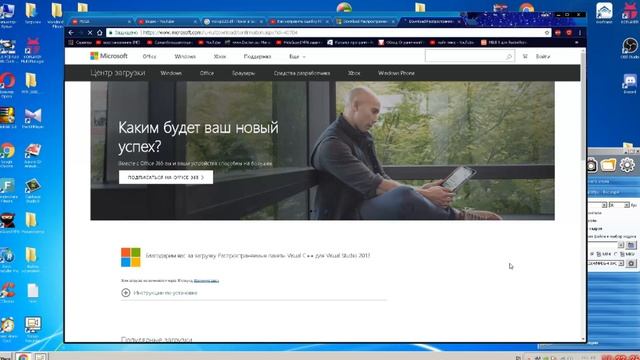
Task: Click the folder icon in recorder window
Action: 608,165
